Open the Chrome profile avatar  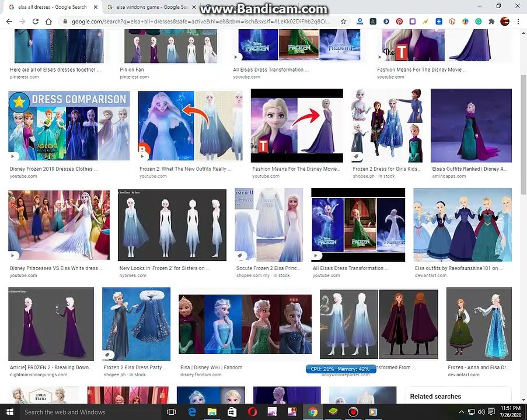pos(505,22)
